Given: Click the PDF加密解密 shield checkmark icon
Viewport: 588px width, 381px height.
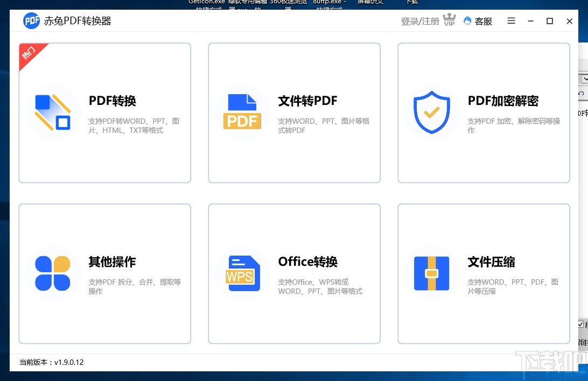Looking at the screenshot, I should [431, 112].
